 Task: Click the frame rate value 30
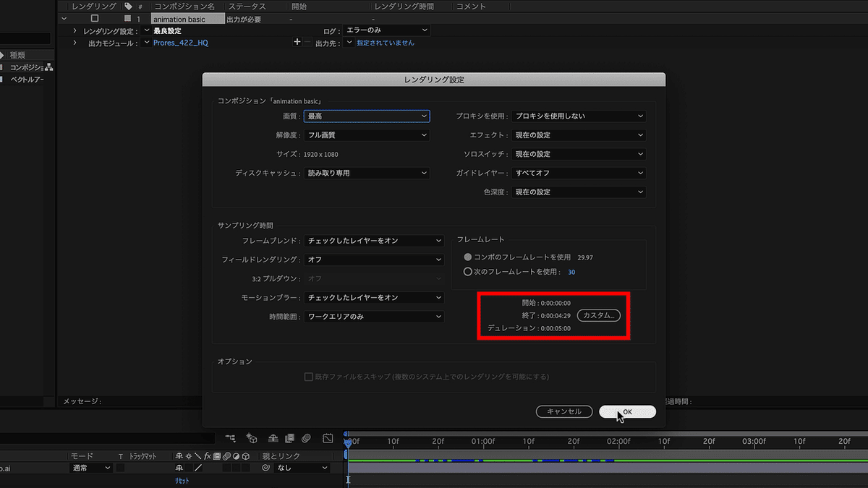tap(571, 272)
